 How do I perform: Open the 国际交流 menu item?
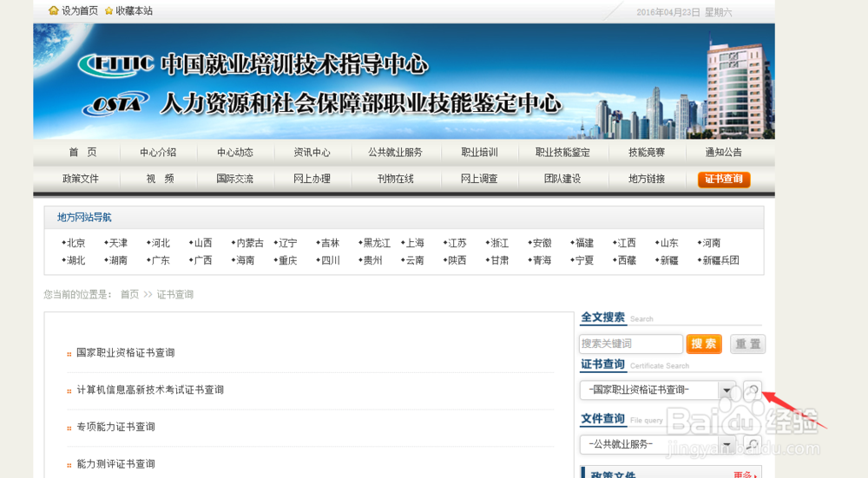pos(234,179)
